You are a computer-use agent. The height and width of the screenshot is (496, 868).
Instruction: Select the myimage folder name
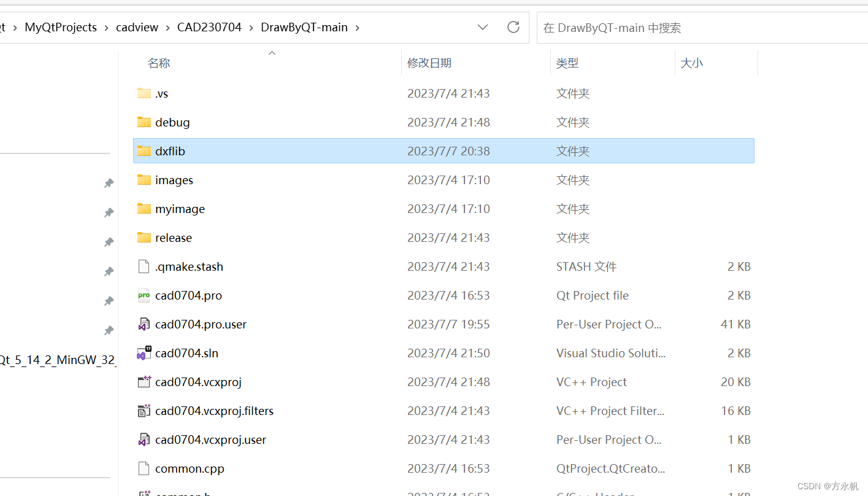click(180, 209)
